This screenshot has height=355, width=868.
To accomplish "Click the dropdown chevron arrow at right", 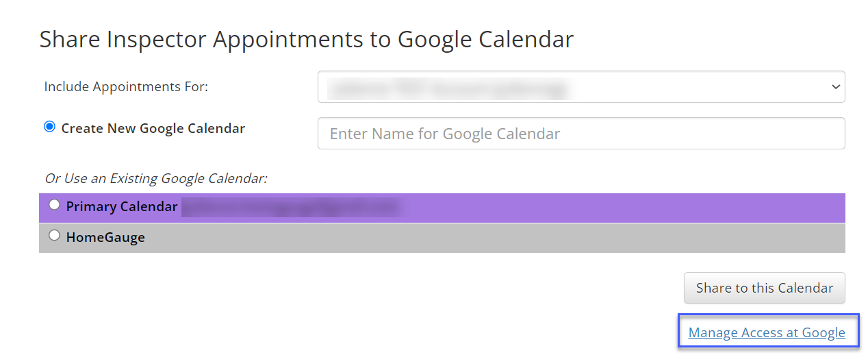I will 835,87.
